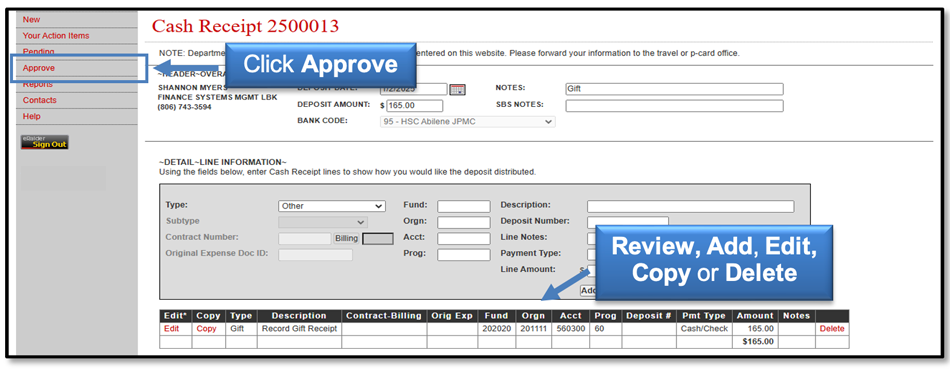950x369 pixels.
Task: Click acct value 560300 in table
Action: 570,328
